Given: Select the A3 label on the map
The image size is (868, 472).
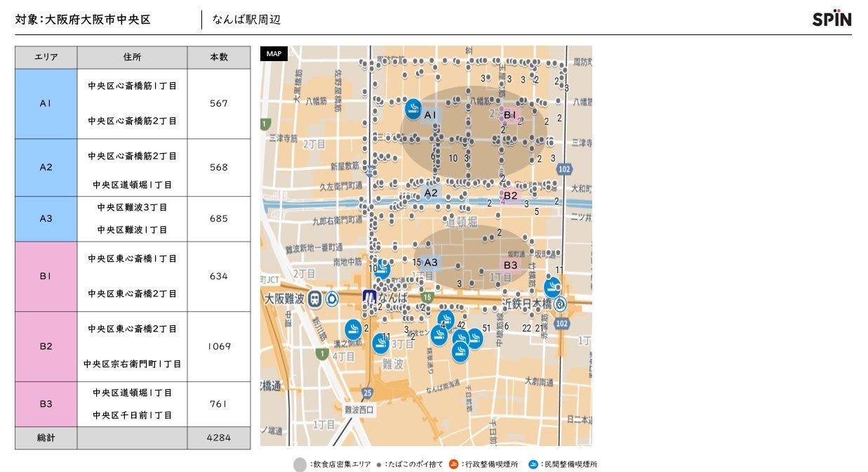Looking at the screenshot, I should pos(431,262).
